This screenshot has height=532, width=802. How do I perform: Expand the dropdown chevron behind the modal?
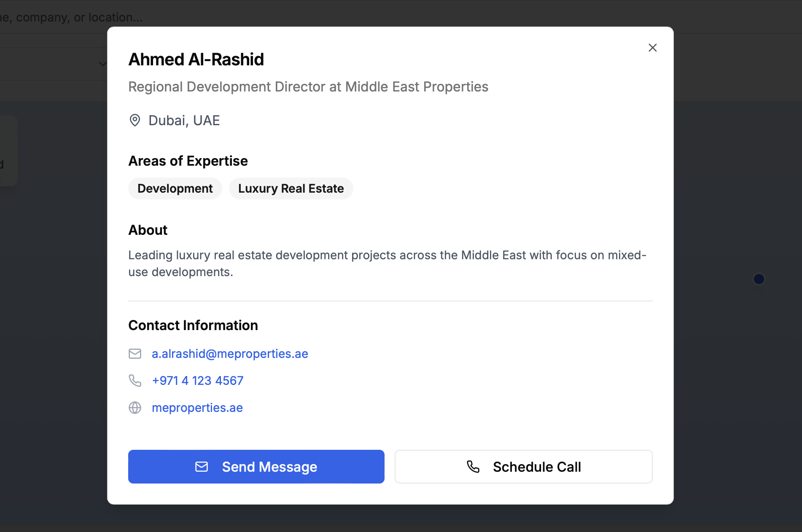tap(102, 64)
